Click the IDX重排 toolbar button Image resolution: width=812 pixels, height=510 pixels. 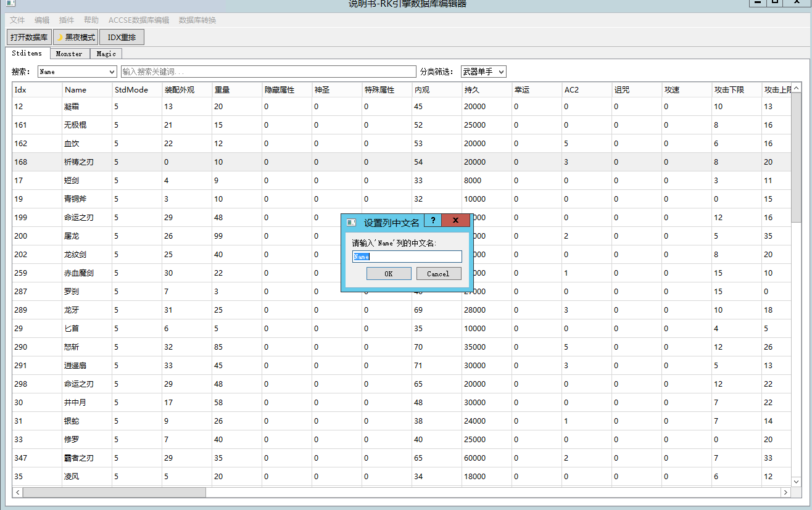(x=122, y=38)
